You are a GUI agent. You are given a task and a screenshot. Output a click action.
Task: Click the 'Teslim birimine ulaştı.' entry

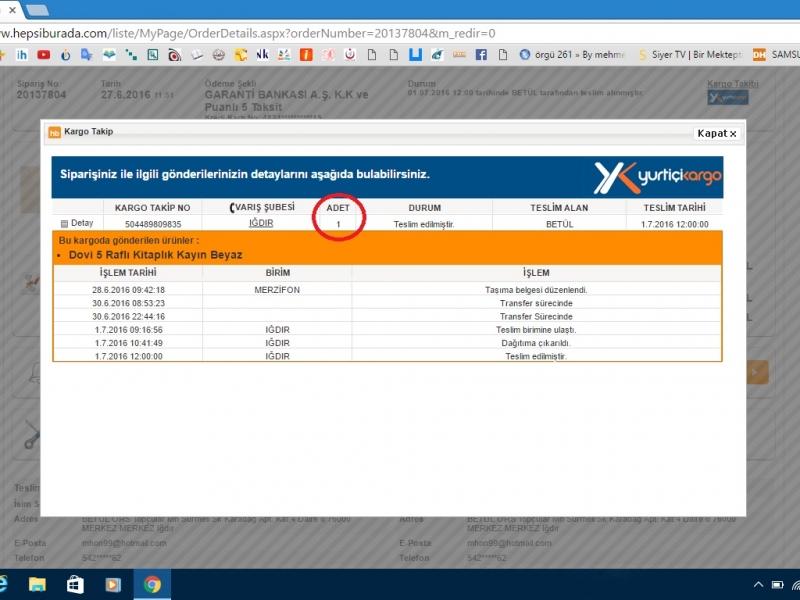(x=536, y=330)
